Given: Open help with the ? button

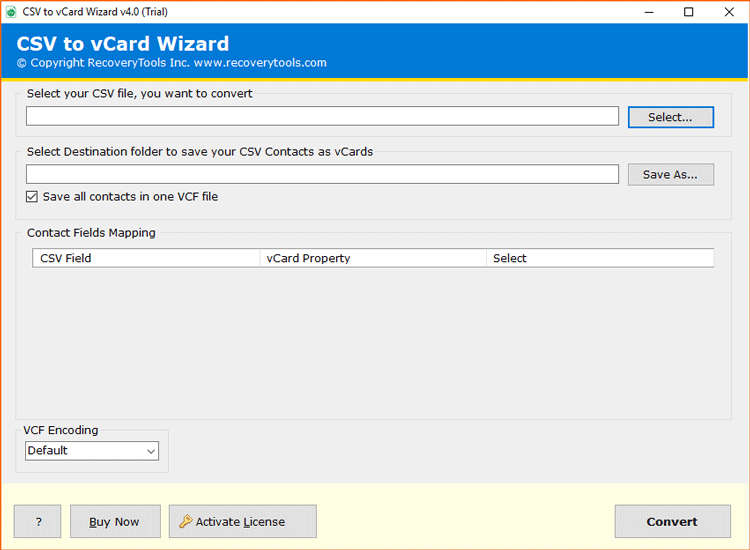Looking at the screenshot, I should pyautogui.click(x=37, y=521).
